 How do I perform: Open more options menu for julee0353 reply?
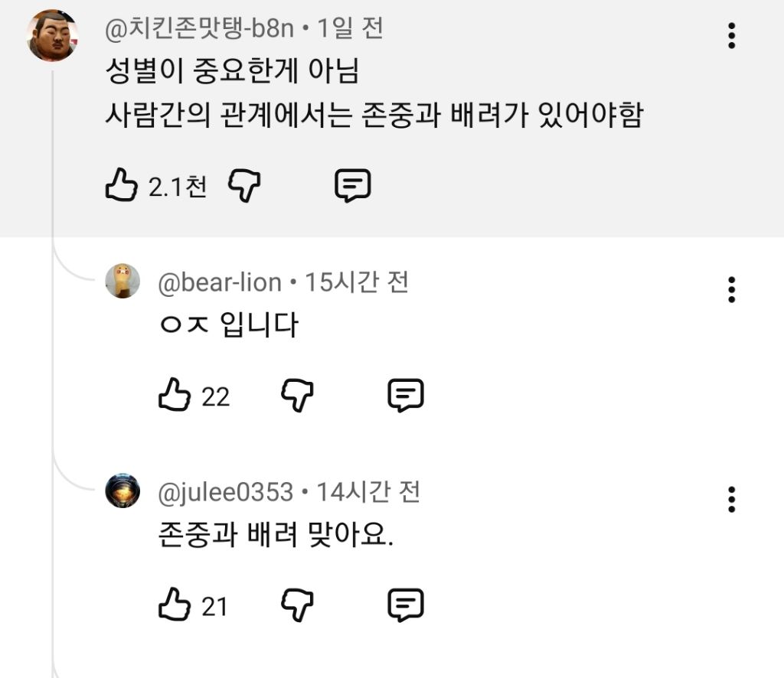click(732, 499)
